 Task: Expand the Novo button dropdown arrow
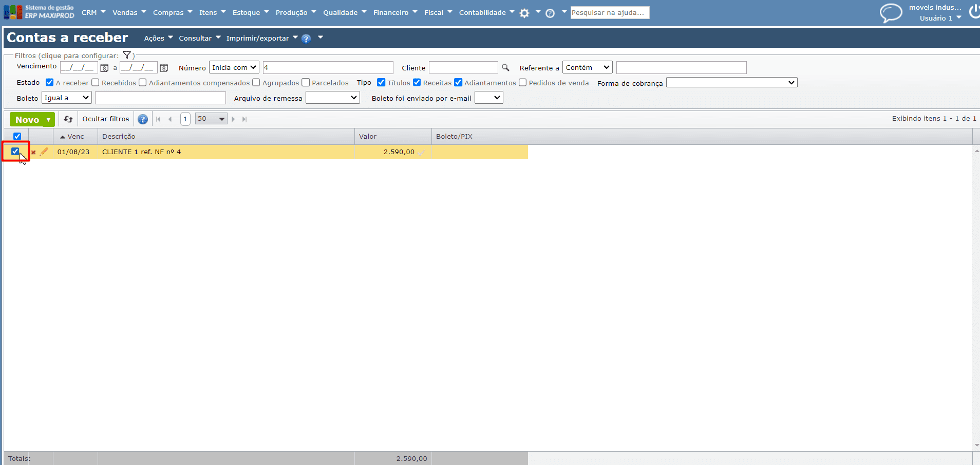(49, 120)
